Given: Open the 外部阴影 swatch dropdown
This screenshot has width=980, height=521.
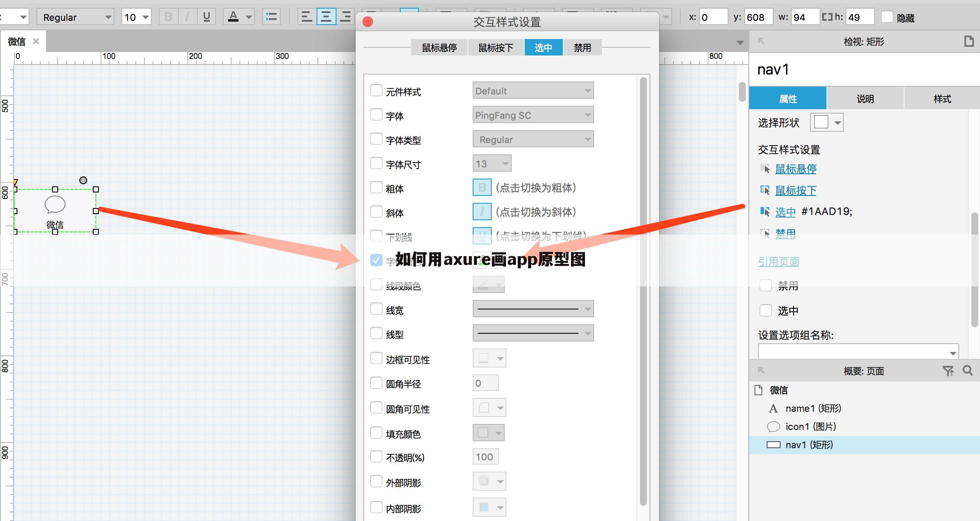Looking at the screenshot, I should (489, 481).
